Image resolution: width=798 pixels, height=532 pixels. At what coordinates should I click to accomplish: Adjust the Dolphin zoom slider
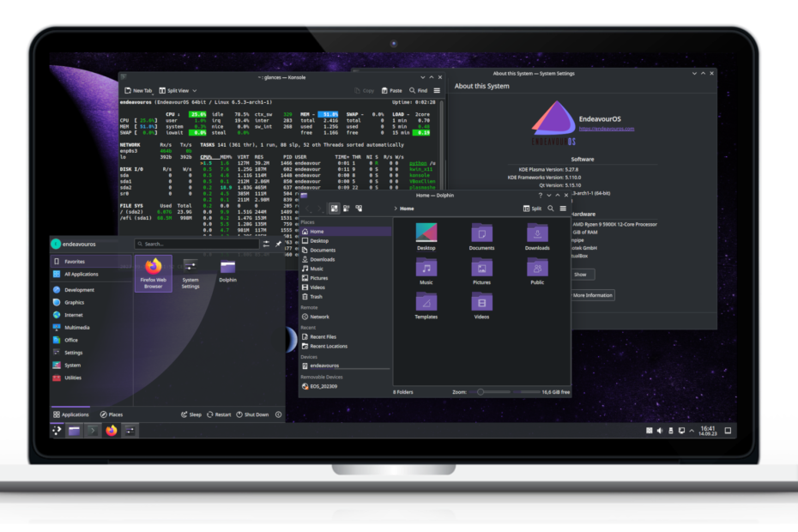(481, 391)
